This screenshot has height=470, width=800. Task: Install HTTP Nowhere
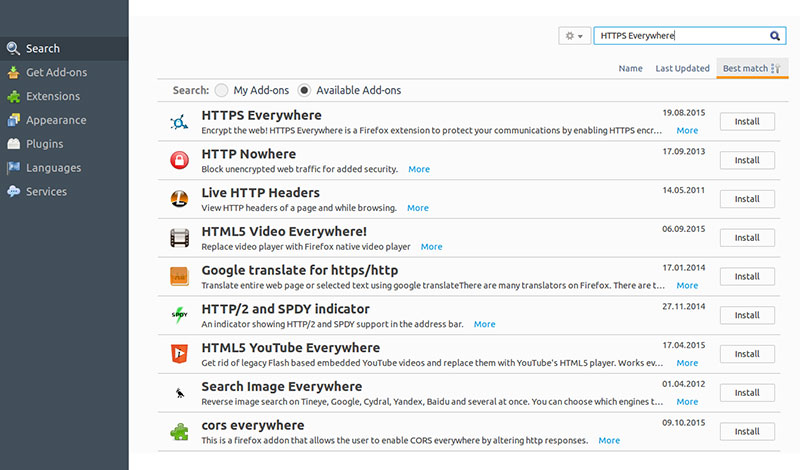tap(747, 160)
